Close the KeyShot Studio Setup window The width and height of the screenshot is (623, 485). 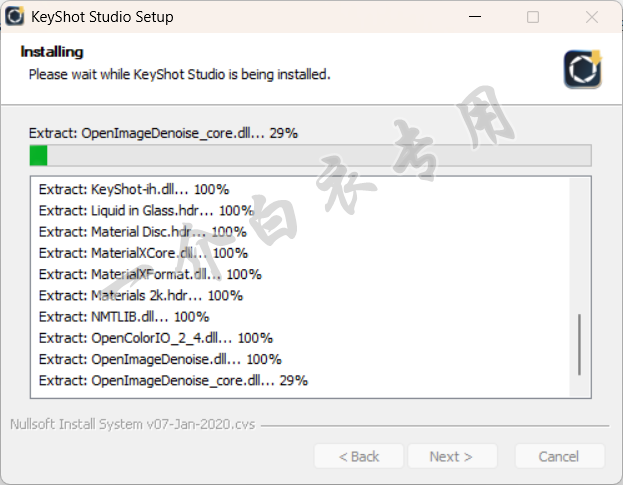pos(592,17)
